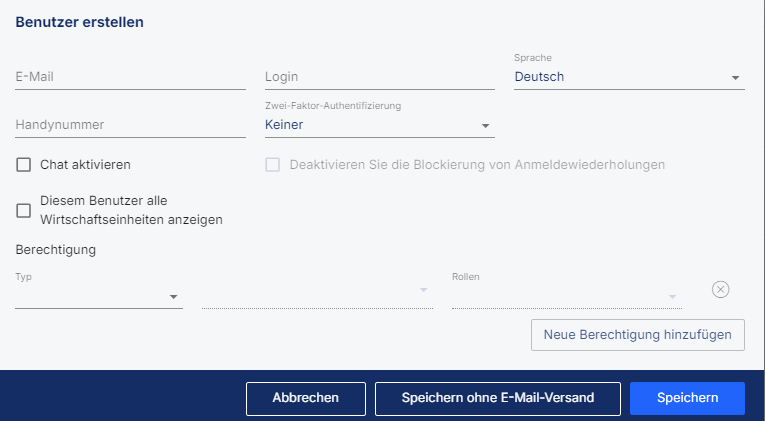Click the Rollen dropdown arrow
Viewport: 765px width, 421px height.
coord(672,297)
